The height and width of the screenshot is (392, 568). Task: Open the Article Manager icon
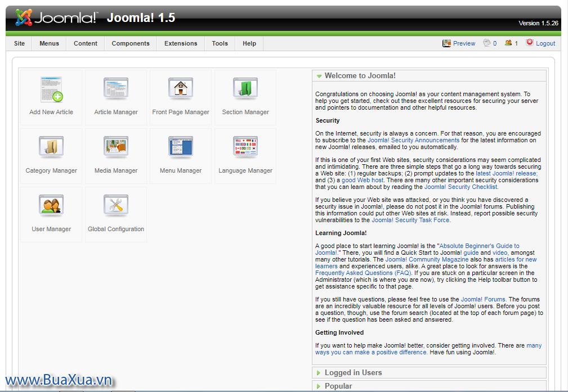pos(116,89)
